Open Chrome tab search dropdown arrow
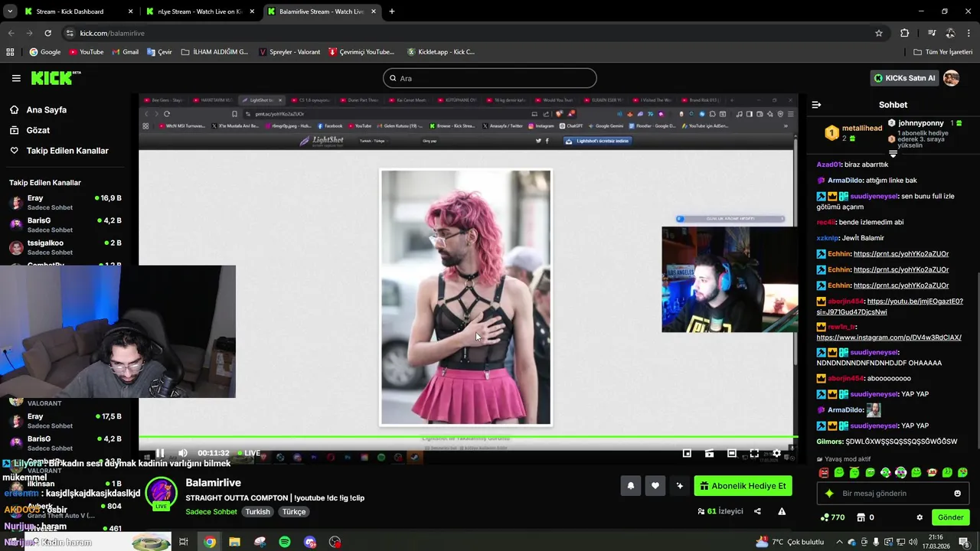This screenshot has width=980, height=551. pyautogui.click(x=10, y=11)
